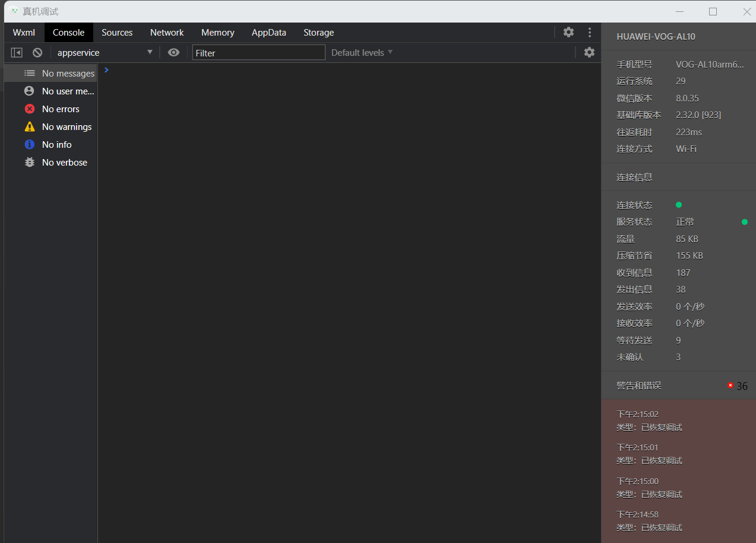Switch to the Console tab
Image resolution: width=756 pixels, height=543 pixels.
point(69,33)
